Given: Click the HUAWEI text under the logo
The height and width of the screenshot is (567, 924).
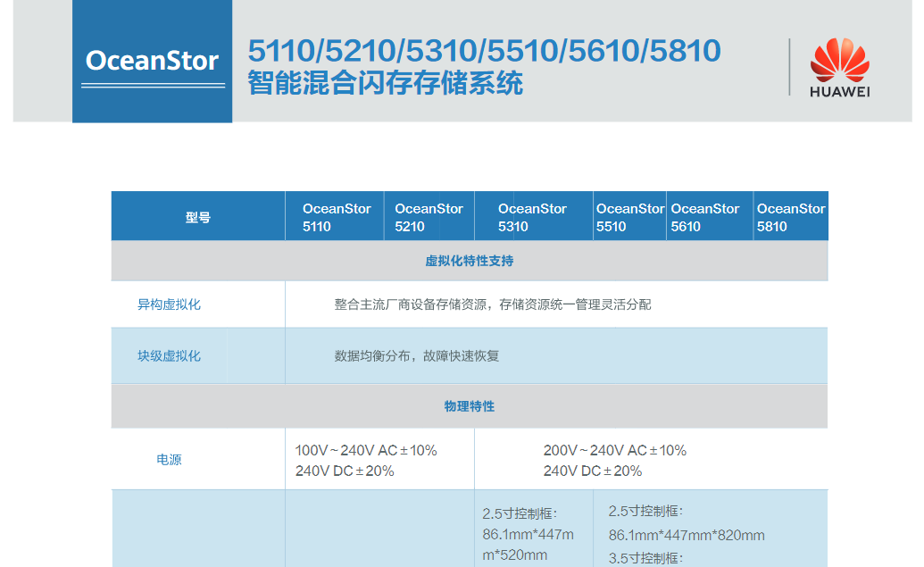Looking at the screenshot, I should click(x=839, y=91).
